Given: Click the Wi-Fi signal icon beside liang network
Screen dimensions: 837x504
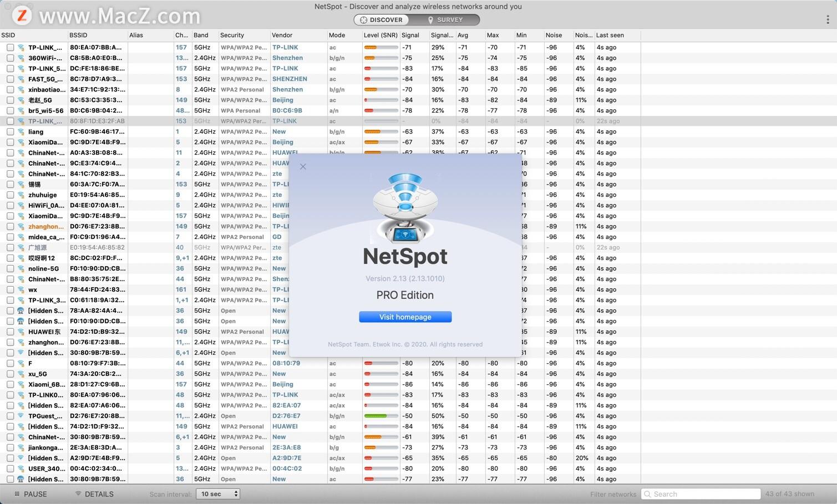Looking at the screenshot, I should click(x=20, y=131).
